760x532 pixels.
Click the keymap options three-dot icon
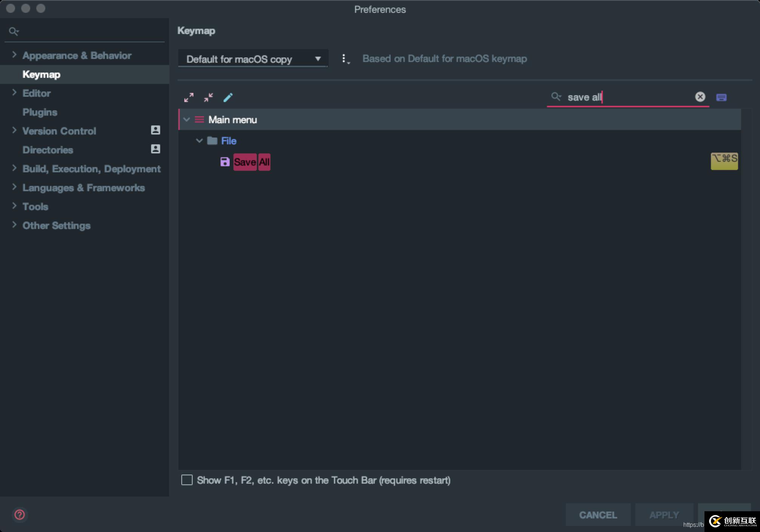(x=344, y=58)
